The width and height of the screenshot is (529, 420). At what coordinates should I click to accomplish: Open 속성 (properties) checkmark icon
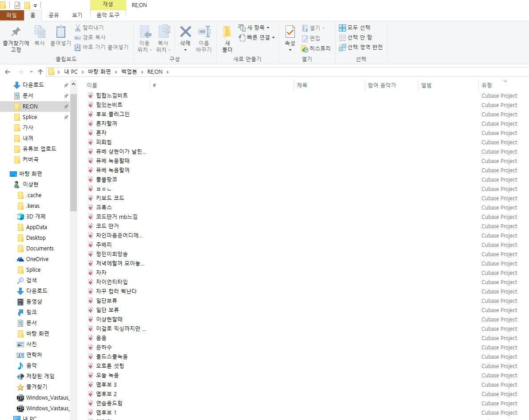pos(290,32)
